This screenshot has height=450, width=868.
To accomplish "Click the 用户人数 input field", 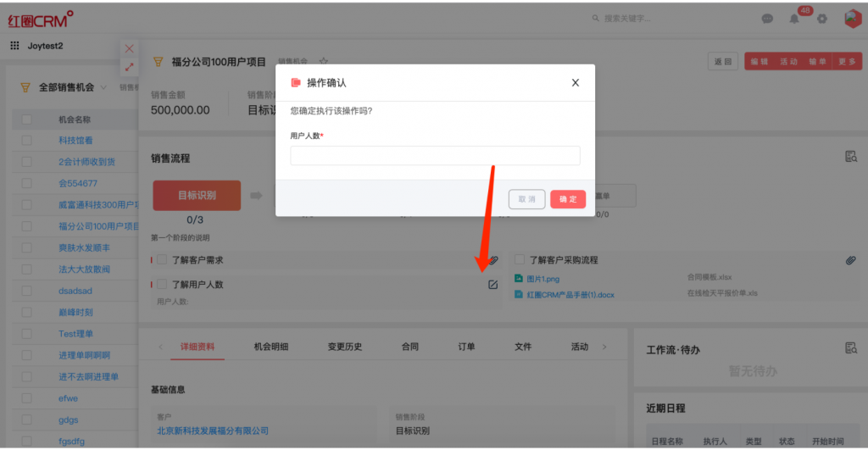I will [x=435, y=156].
